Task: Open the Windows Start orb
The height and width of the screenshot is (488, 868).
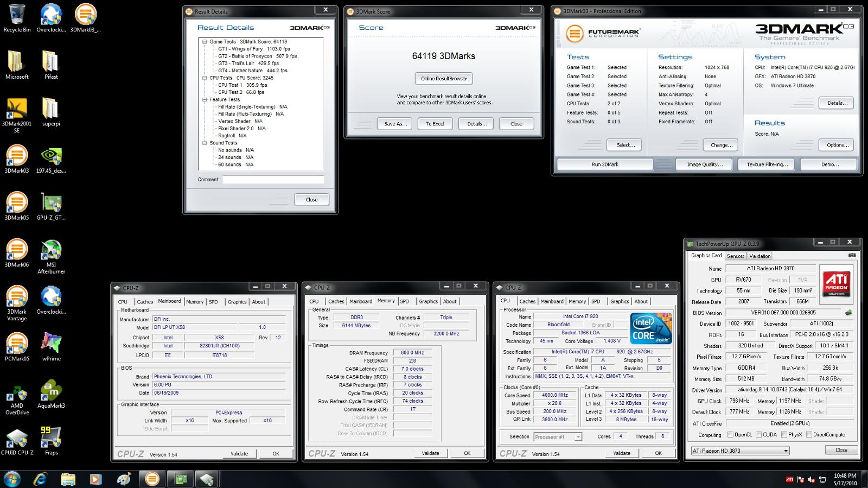Action: [x=12, y=479]
